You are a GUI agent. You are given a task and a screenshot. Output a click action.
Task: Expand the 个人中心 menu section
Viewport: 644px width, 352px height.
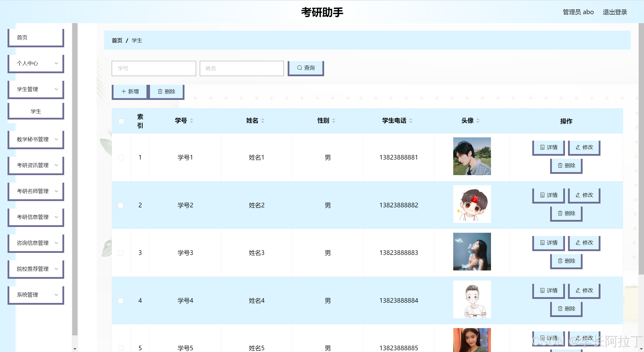(x=35, y=63)
